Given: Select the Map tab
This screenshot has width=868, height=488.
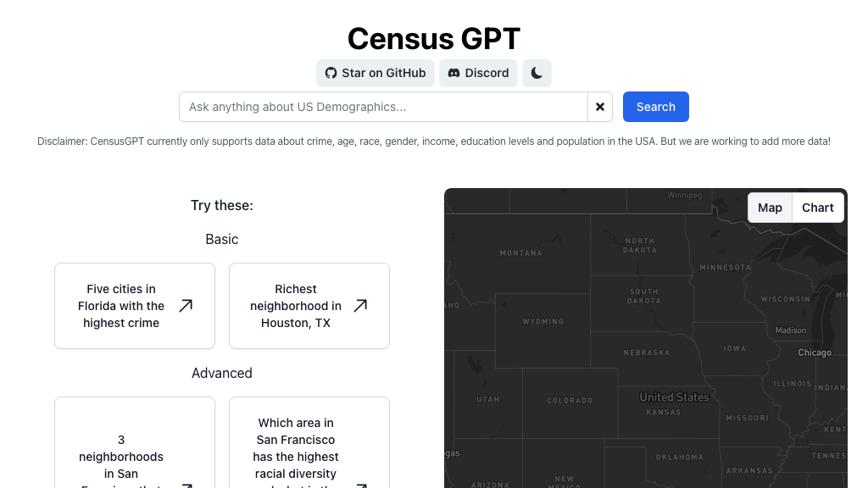Looking at the screenshot, I should click(770, 208).
